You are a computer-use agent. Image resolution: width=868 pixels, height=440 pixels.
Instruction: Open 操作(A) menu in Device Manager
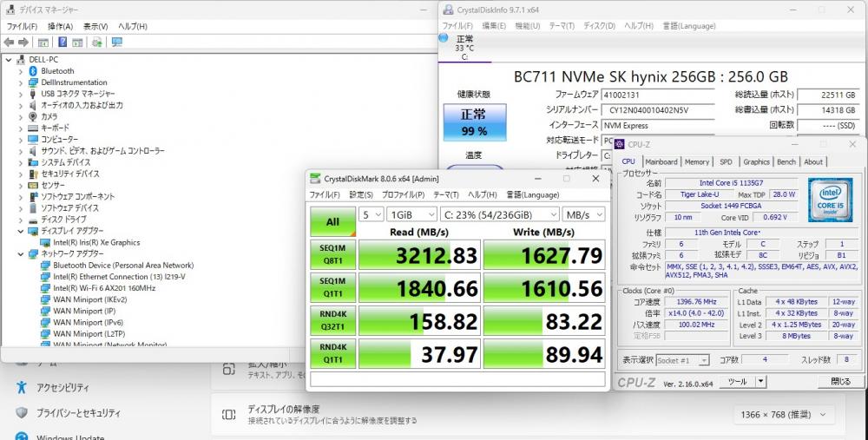[60, 26]
